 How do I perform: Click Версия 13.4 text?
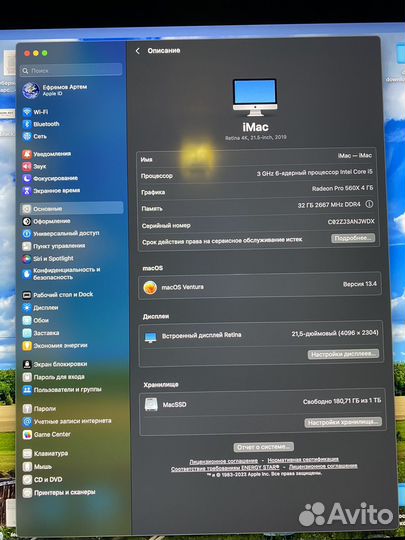[x=360, y=284]
